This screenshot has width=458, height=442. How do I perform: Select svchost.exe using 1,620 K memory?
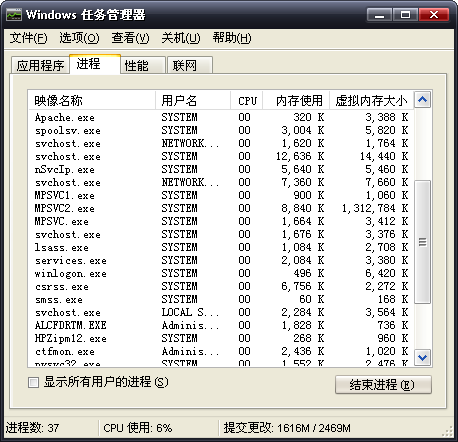[221, 143]
